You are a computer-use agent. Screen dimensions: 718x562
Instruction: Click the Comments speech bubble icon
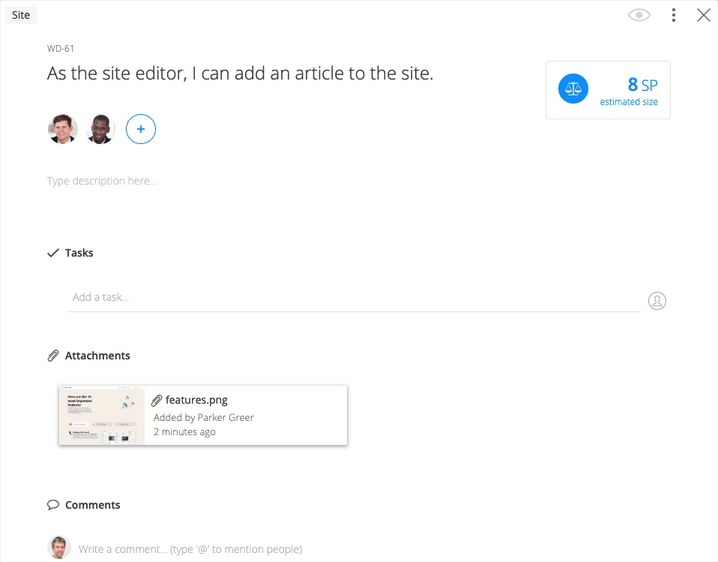click(x=53, y=505)
